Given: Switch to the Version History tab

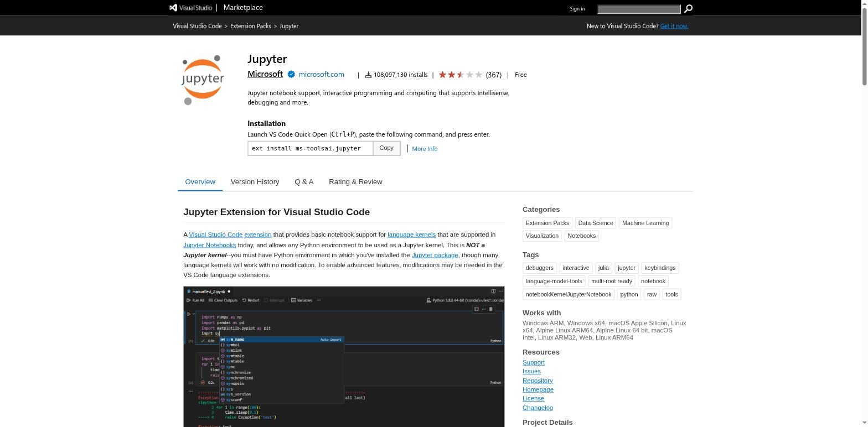Looking at the screenshot, I should click(255, 181).
